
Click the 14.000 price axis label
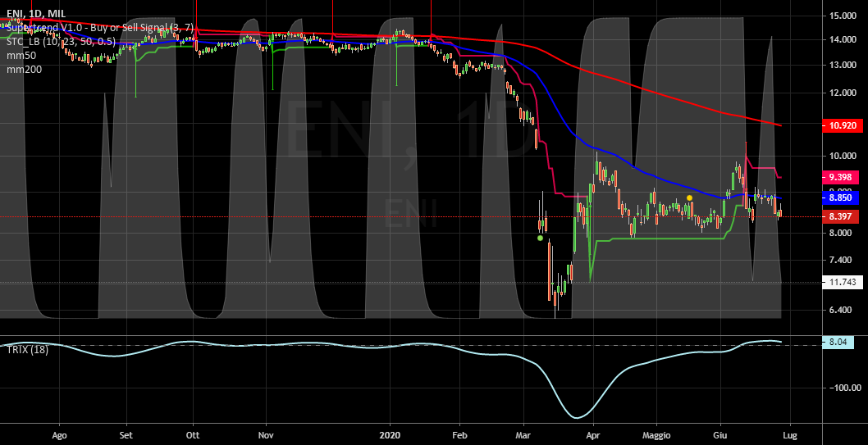pos(843,40)
